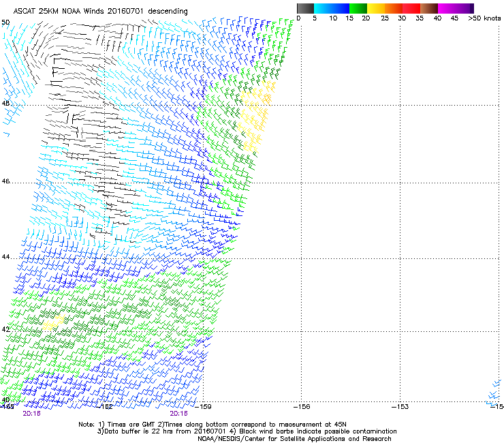Click the NOAA/NESDIS credit line
The height and width of the screenshot is (443, 504).
click(294, 439)
